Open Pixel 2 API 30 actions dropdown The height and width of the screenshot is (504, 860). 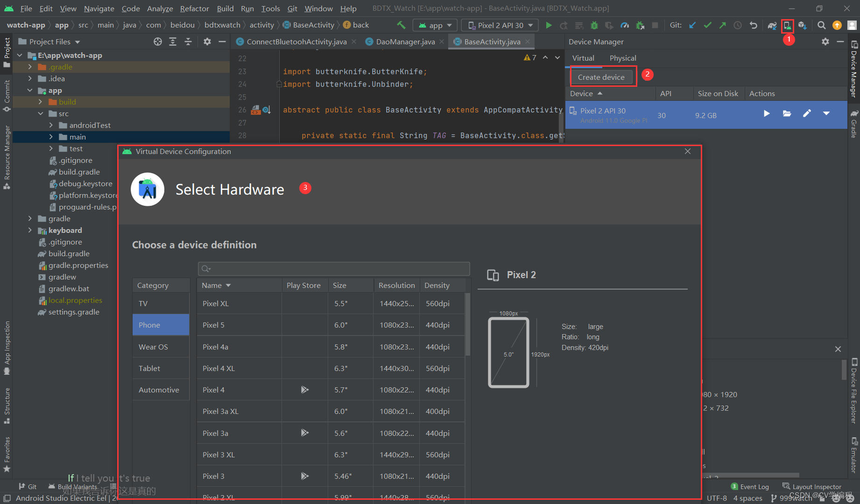(826, 113)
